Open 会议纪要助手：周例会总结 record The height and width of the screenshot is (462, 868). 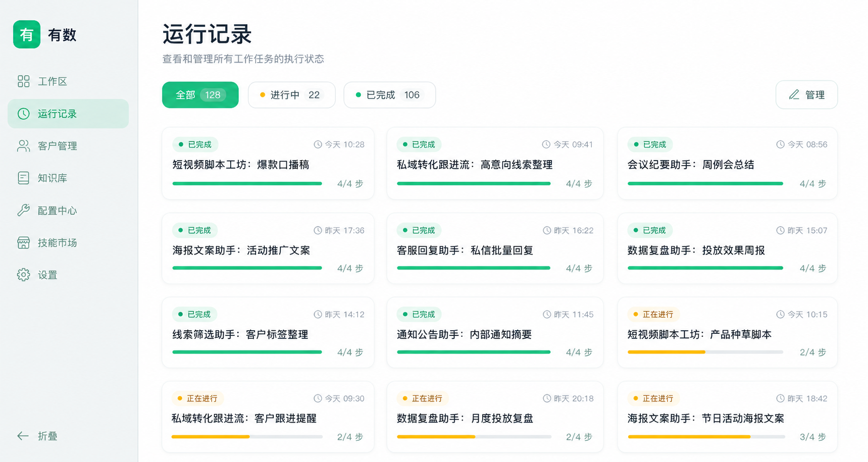727,163
